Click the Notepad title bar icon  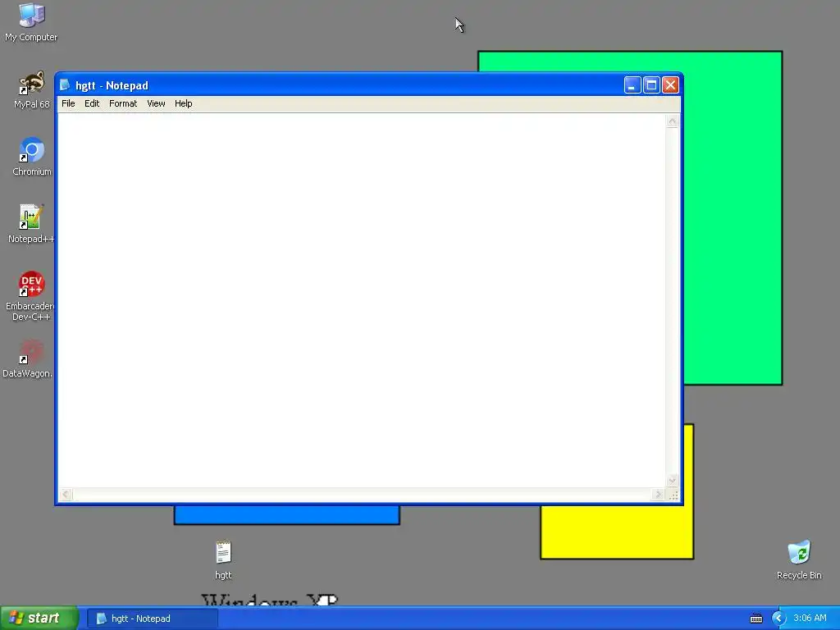pos(65,85)
